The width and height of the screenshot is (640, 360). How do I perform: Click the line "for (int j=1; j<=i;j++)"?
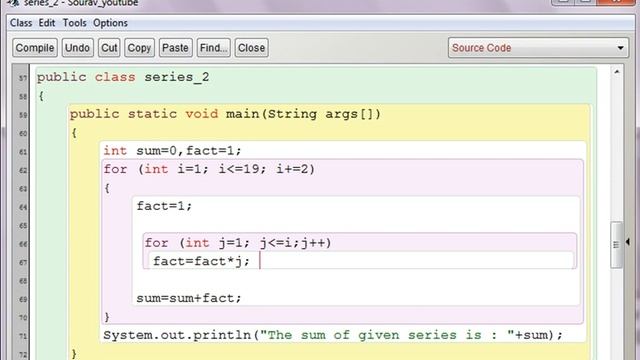[238, 243]
